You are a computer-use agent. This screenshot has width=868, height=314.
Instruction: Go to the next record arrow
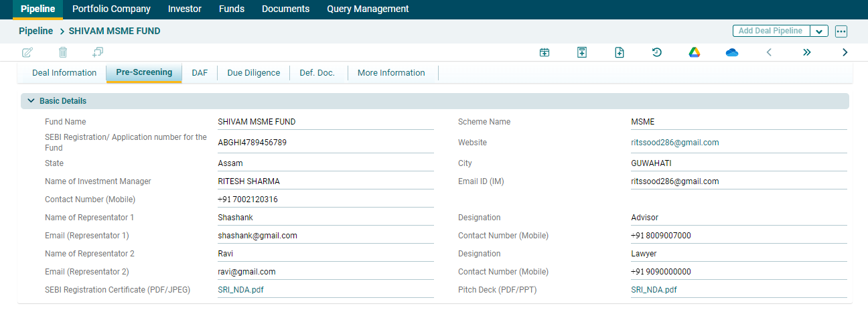(x=845, y=52)
